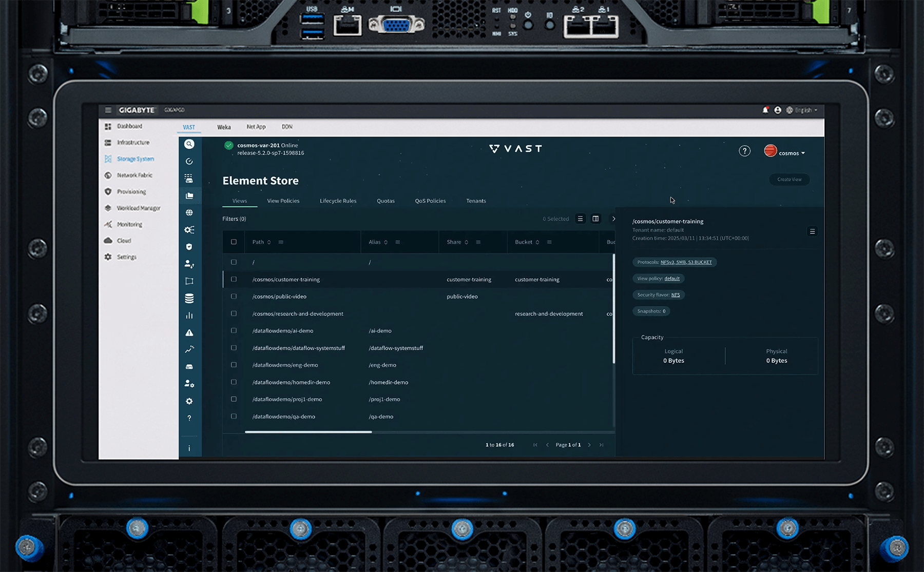The height and width of the screenshot is (572, 924).
Task: Select the /dataflowdemo/ai-demo row checkbox
Action: tap(234, 331)
